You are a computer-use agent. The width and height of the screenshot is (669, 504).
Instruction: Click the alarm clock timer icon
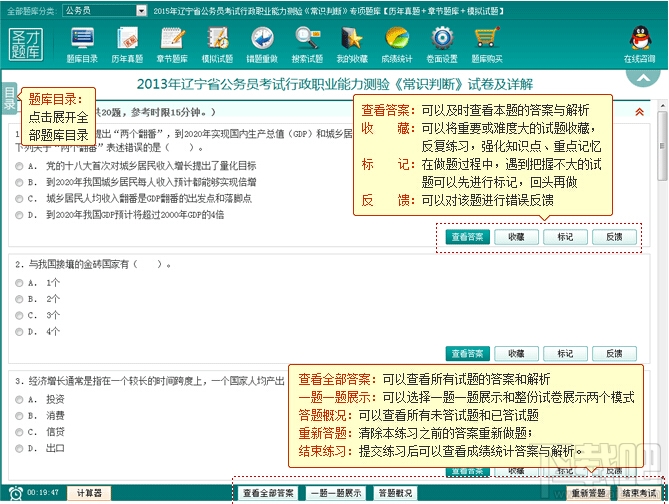click(16, 493)
